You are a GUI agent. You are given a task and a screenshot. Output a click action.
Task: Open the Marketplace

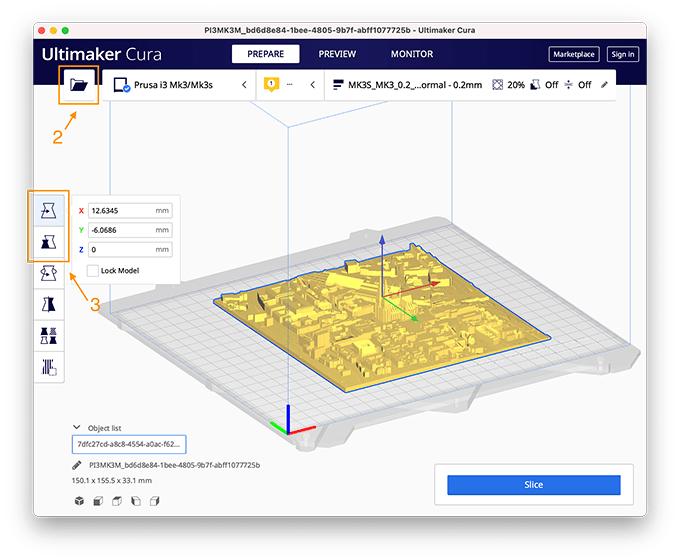574,54
